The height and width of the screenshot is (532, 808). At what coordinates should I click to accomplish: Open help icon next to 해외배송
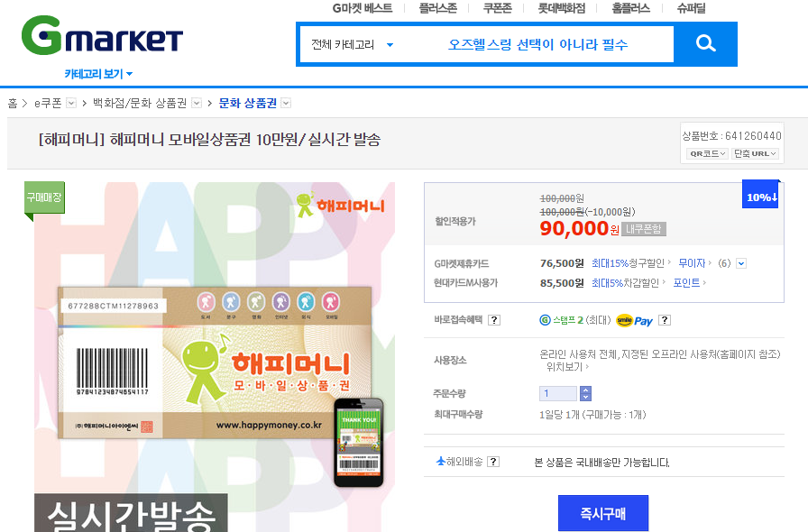(493, 462)
